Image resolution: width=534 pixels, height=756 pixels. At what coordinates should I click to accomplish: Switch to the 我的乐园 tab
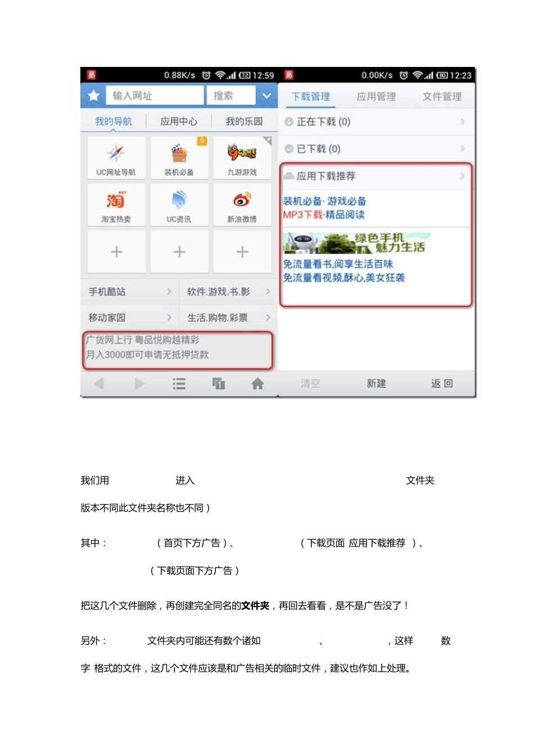[244, 121]
